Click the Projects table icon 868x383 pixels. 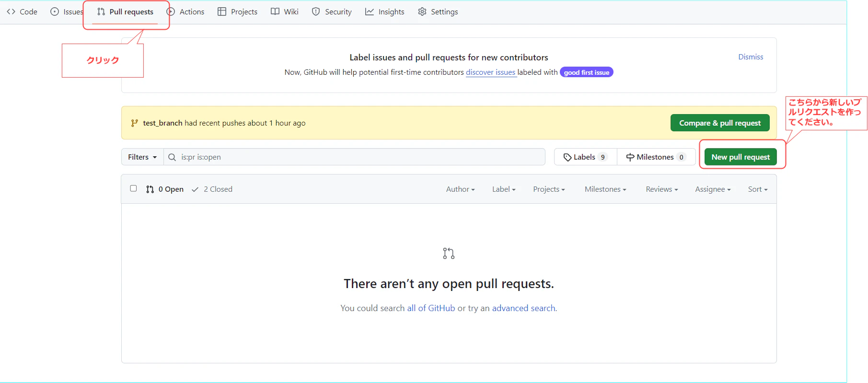(x=222, y=12)
